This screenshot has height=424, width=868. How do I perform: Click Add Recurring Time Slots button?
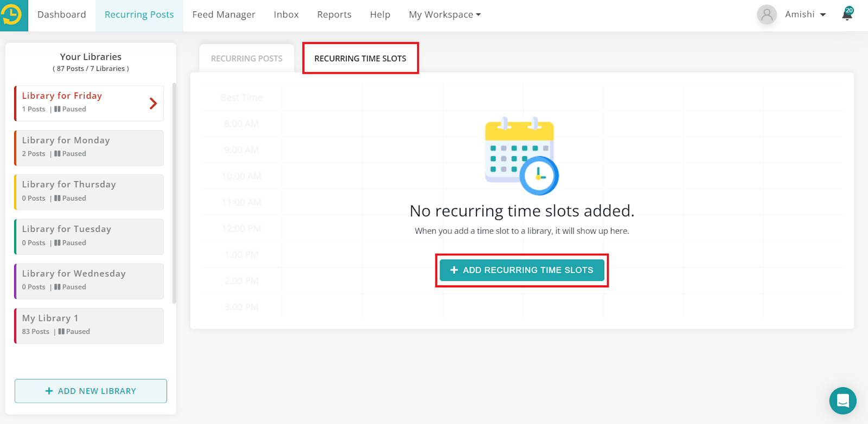tap(522, 270)
